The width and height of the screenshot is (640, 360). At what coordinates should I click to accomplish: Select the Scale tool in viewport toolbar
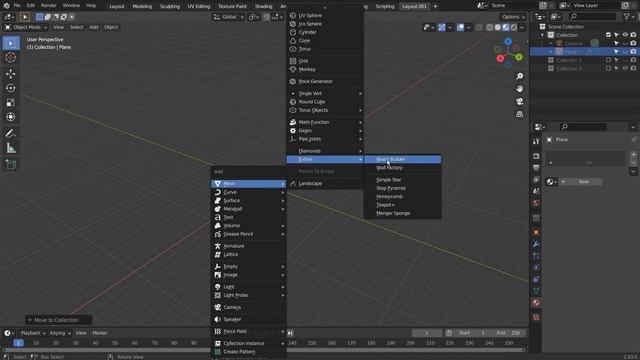tap(11, 102)
